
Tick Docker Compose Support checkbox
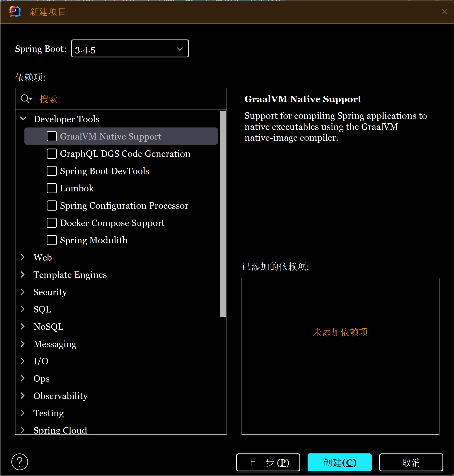click(x=51, y=223)
